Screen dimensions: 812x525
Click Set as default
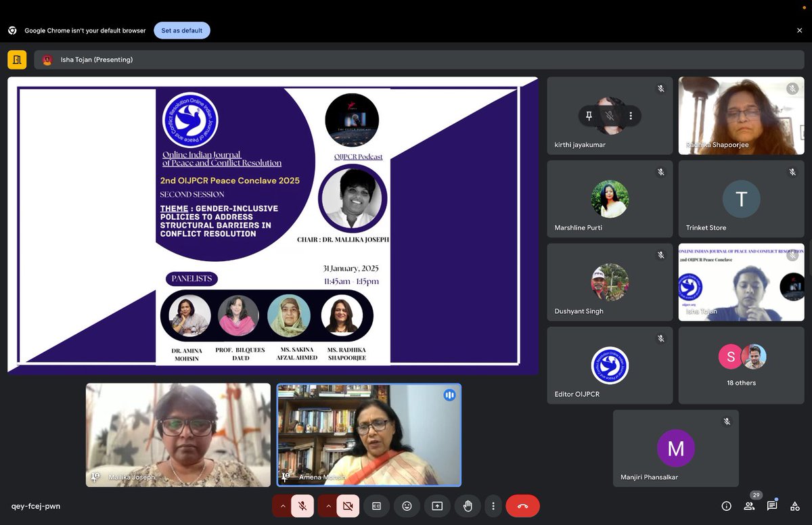[x=182, y=30]
